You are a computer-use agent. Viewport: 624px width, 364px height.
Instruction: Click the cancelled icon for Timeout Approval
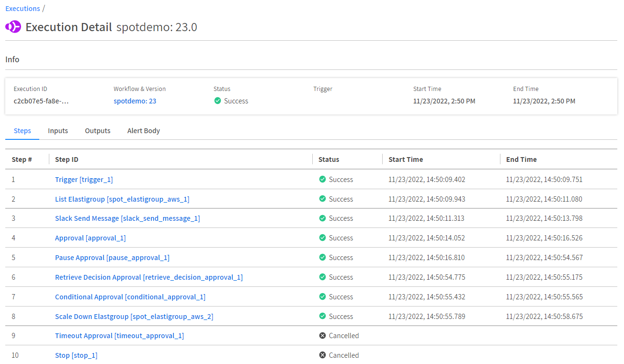click(322, 336)
